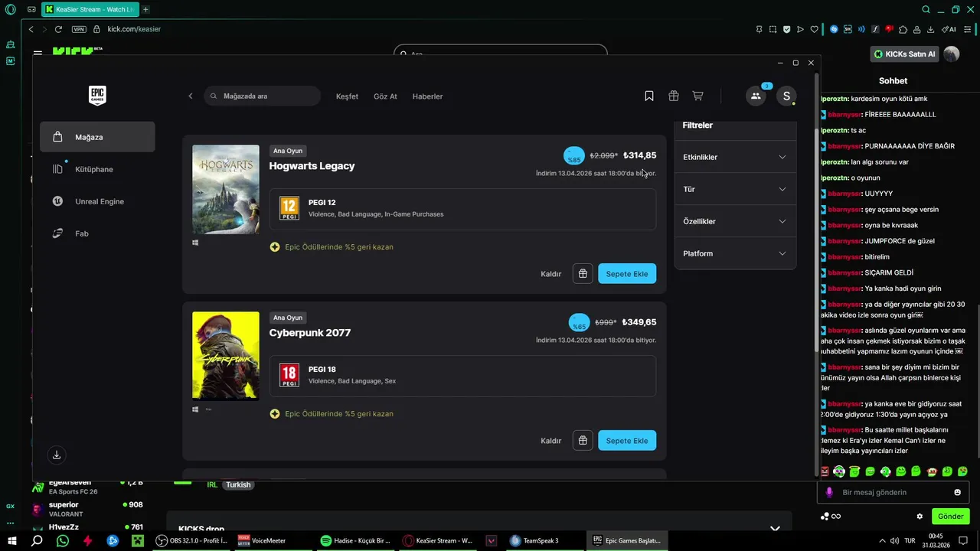Remove Cyberpunk 2077 with Kaldır
Image resolution: width=980 pixels, height=551 pixels.
point(551,441)
